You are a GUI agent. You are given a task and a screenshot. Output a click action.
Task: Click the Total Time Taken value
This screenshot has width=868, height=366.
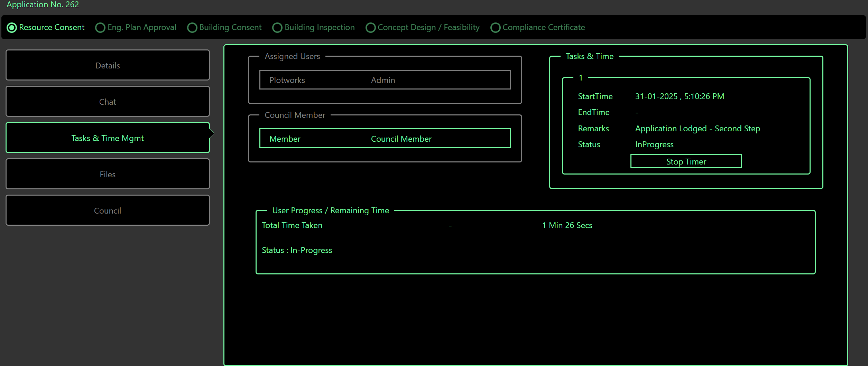pyautogui.click(x=567, y=225)
